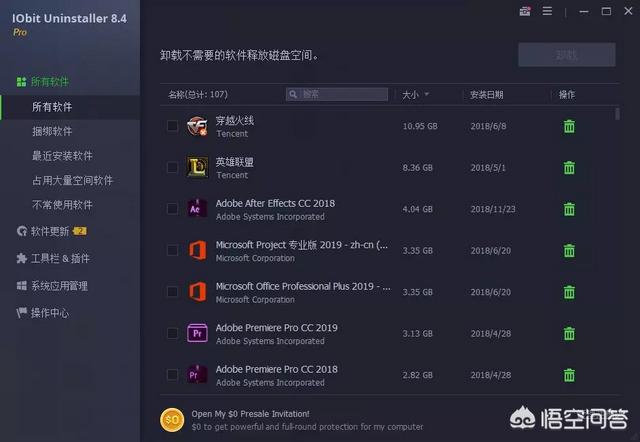Click trash icon for Microsoft Office Professional Plus 2019
This screenshot has width=640, height=442.
tap(569, 292)
